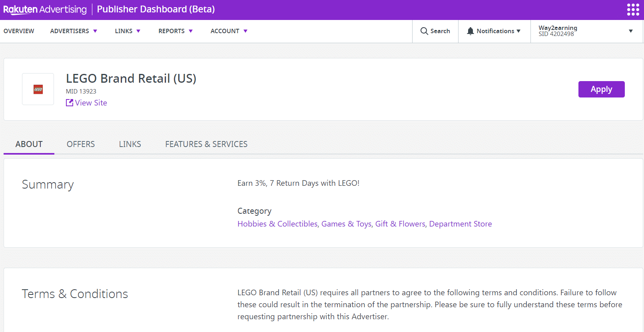644x332 pixels.
Task: Open the Way2earning account switcher arrow
Action: pyautogui.click(x=631, y=31)
